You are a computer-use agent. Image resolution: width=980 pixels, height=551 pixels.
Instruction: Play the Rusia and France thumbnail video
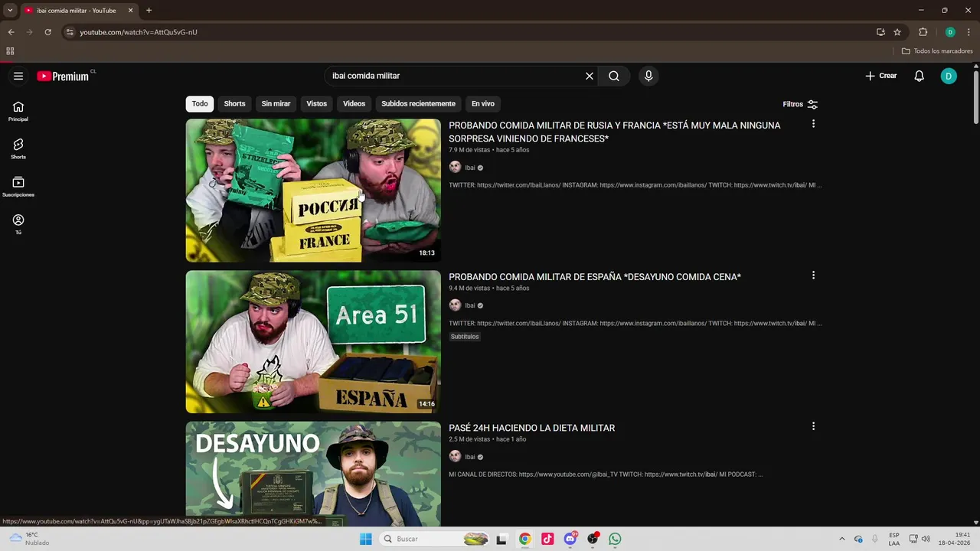pos(313,191)
